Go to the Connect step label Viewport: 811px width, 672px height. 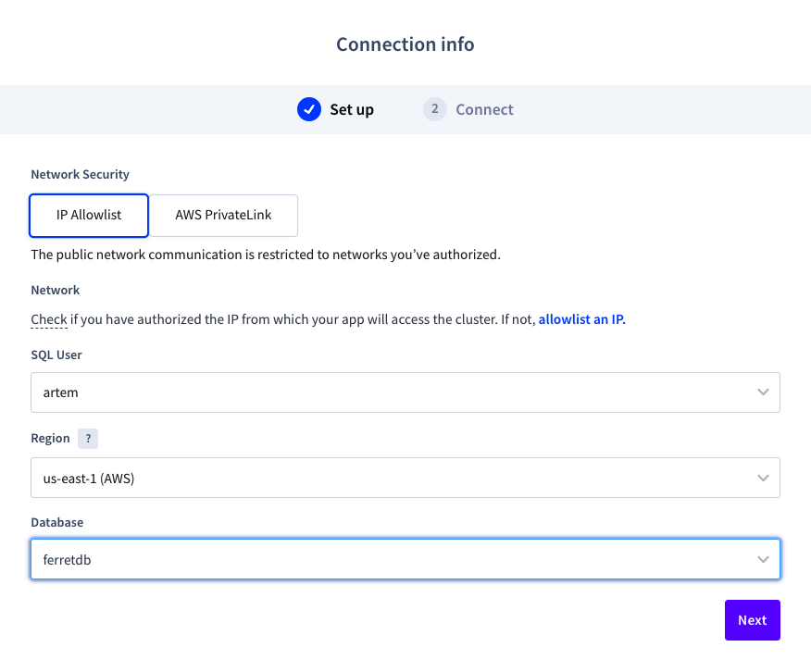(484, 109)
